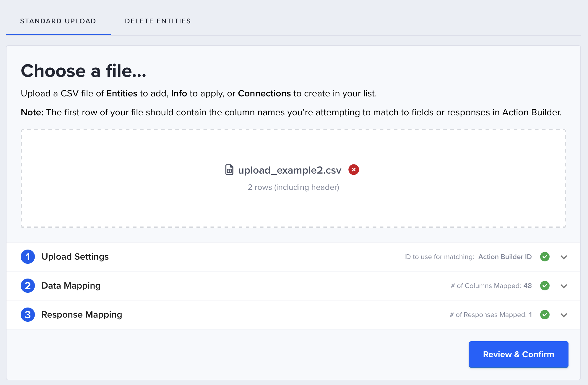588x385 pixels.
Task: Expand the Upload Settings chevron
Action: 563,257
